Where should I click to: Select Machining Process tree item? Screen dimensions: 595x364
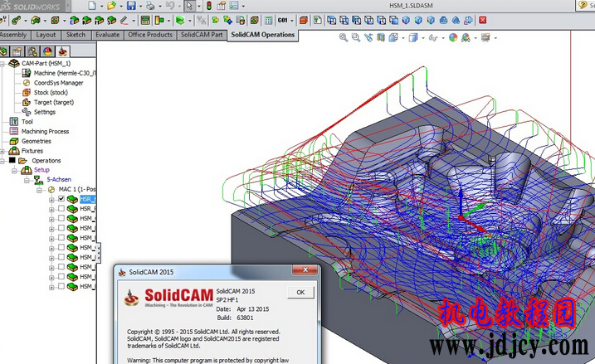(x=45, y=132)
